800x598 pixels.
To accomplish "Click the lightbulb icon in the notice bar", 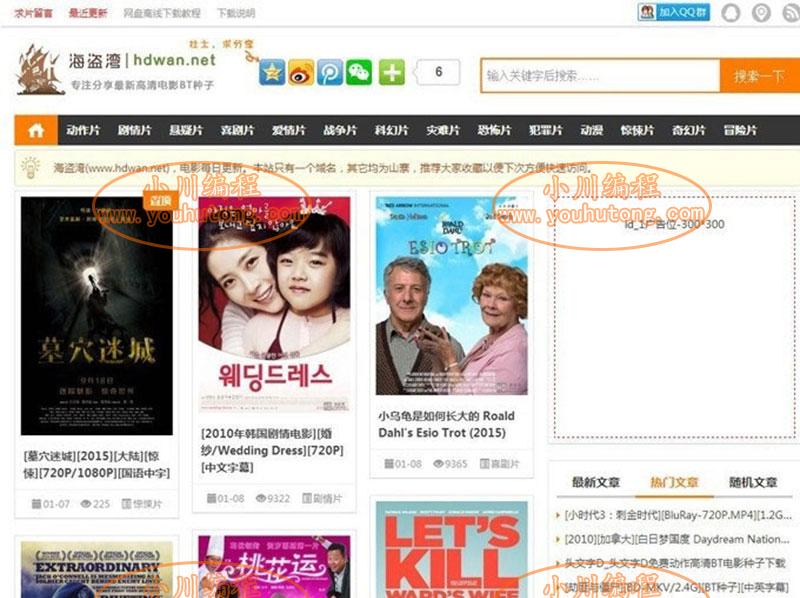I will click(x=30, y=167).
